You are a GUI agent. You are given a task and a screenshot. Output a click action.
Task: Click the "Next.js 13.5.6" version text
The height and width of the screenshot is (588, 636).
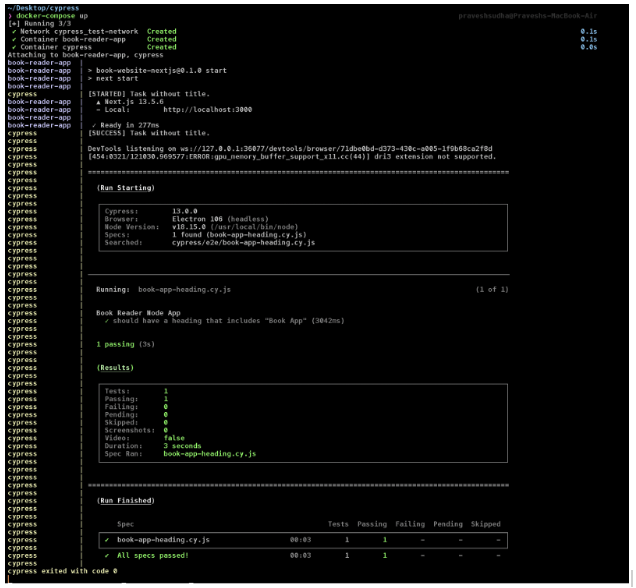[x=134, y=102]
